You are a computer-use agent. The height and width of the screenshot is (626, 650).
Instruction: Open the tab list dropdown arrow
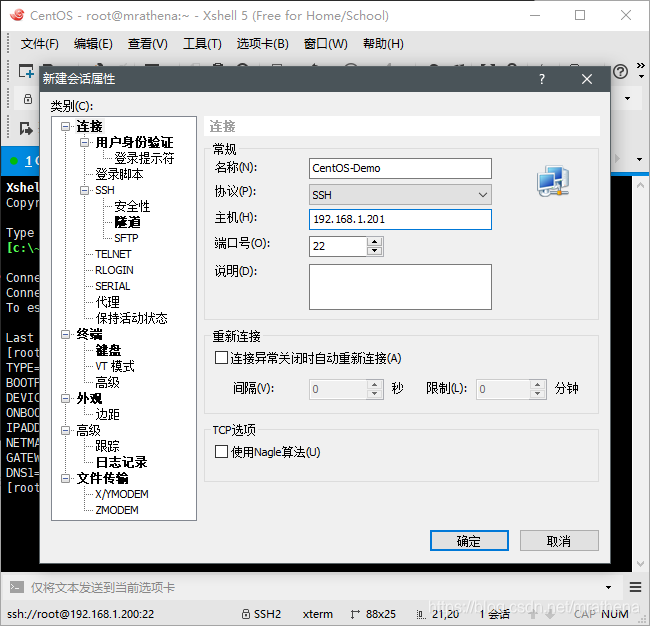click(640, 159)
